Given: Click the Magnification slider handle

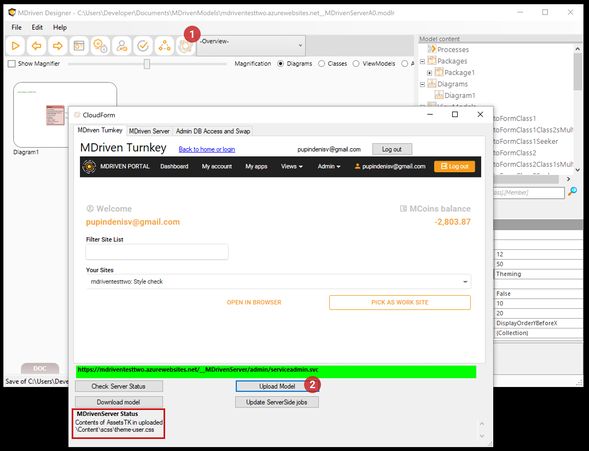Looking at the screenshot, I should click(x=147, y=64).
